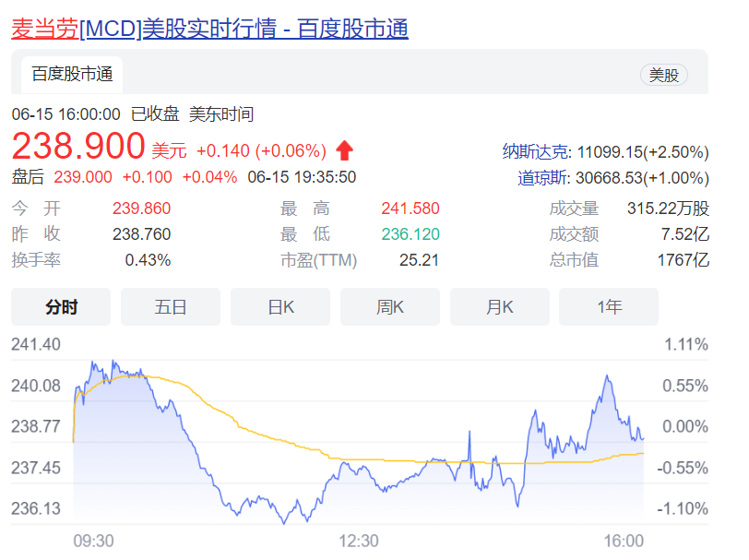
Task: Switch to the 周K chart tab
Action: click(x=390, y=307)
